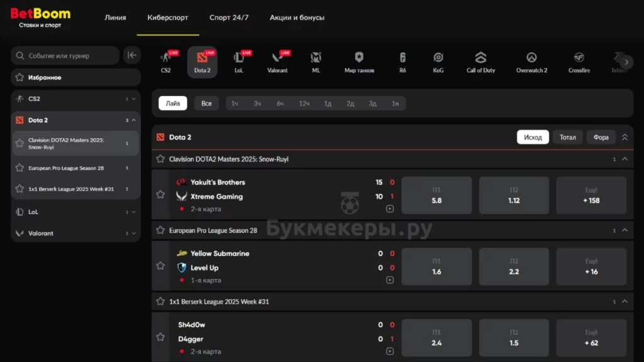
Task: Open the ML game category icon
Action: click(x=316, y=62)
